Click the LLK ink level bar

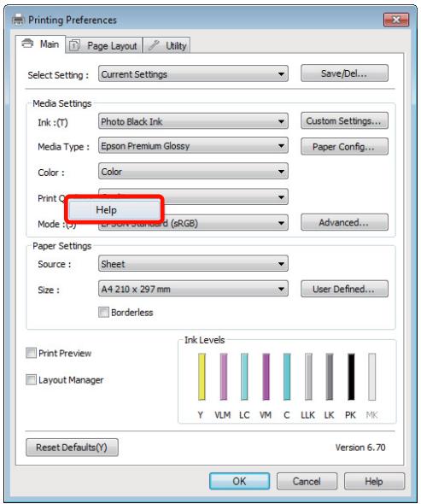click(308, 377)
